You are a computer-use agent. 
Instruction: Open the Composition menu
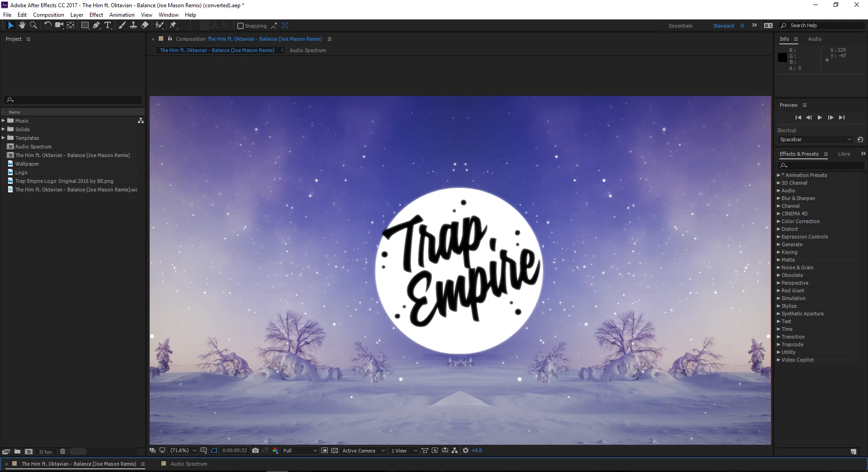tap(48, 14)
